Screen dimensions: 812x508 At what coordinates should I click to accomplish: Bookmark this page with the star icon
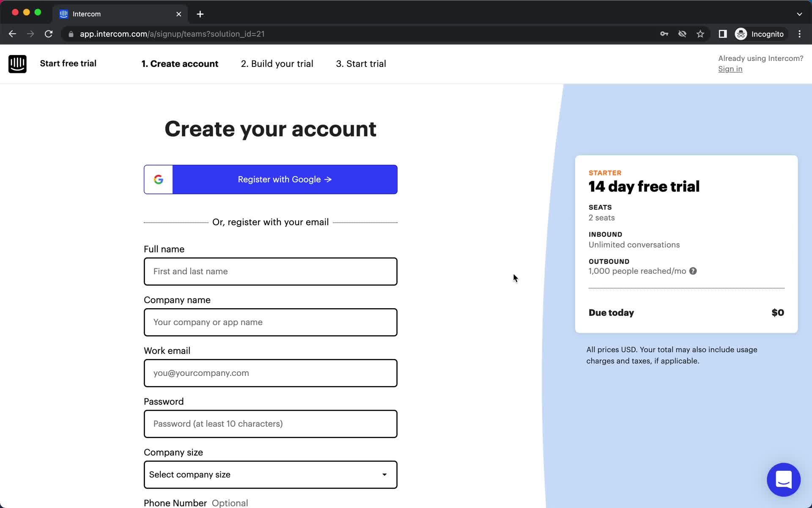pos(700,34)
